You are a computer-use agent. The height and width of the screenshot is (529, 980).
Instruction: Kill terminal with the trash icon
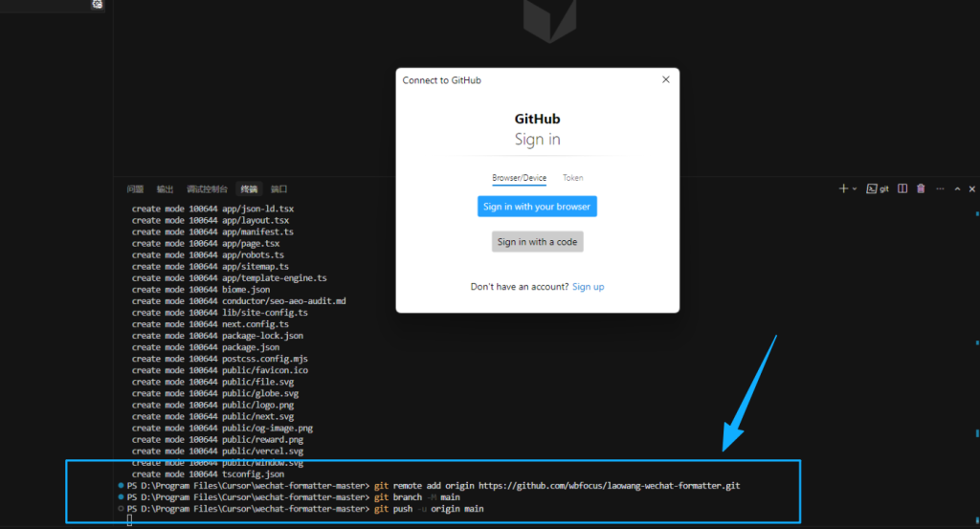(x=921, y=188)
